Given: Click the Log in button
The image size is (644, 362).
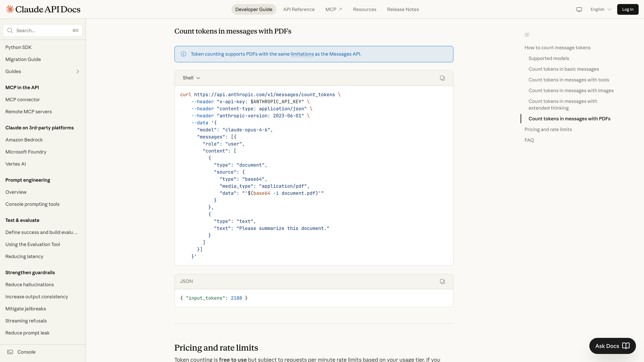Looking at the screenshot, I should point(628,9).
